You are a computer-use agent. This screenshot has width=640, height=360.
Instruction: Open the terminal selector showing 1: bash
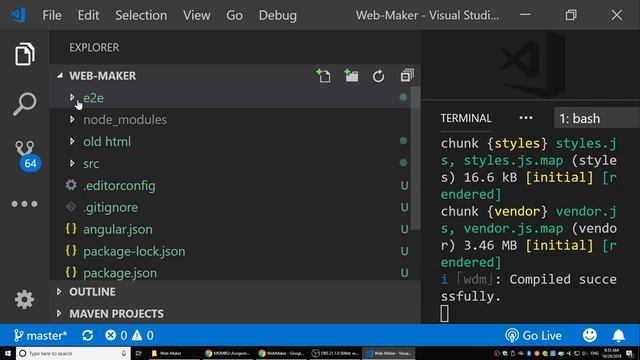point(597,118)
